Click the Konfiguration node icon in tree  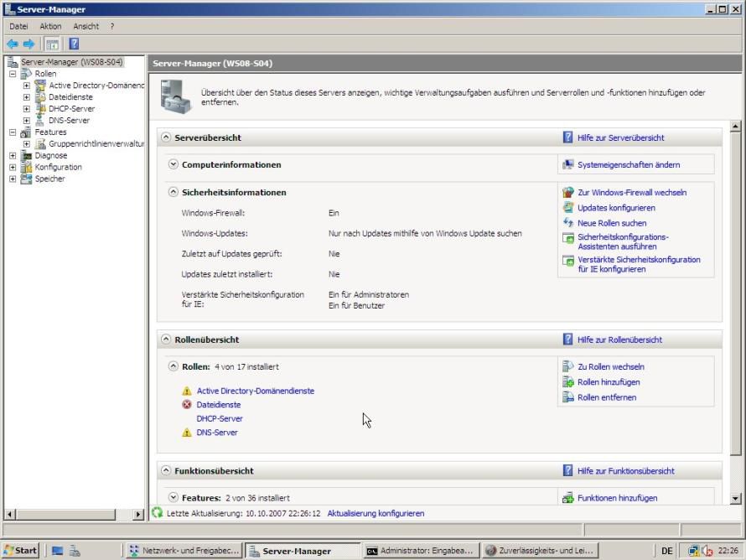(27, 167)
